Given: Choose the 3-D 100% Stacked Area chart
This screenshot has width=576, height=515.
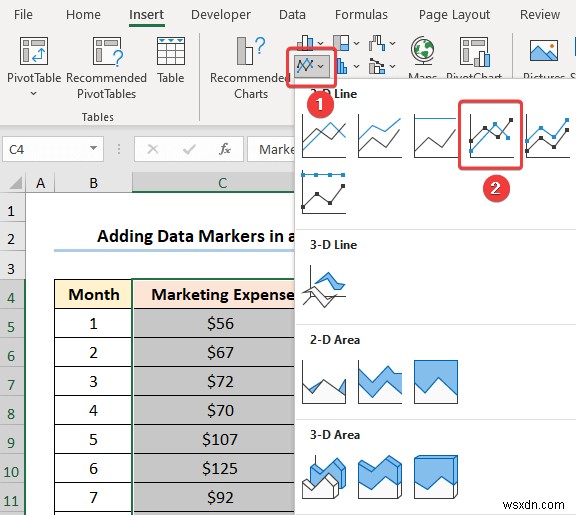Looking at the screenshot, I should click(x=435, y=477).
